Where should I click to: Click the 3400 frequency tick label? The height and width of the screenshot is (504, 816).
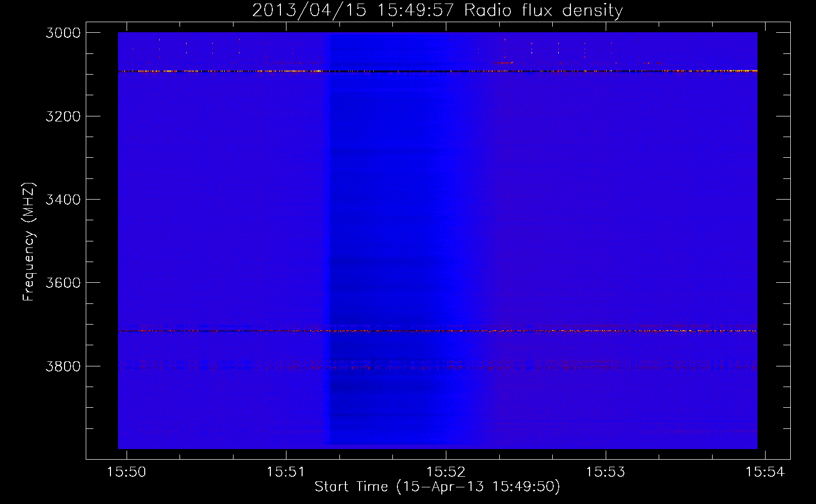point(63,200)
